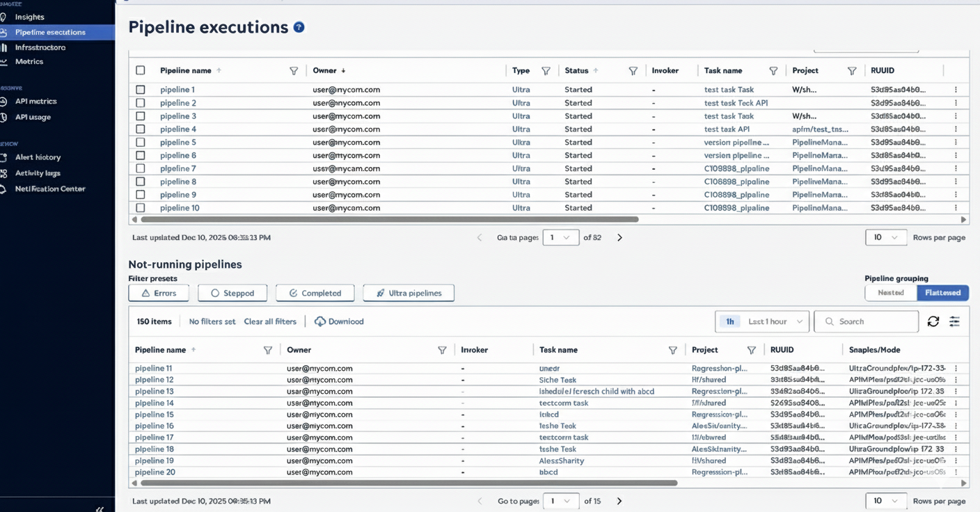Open filter on upper Pipeline name column
980x512 pixels.
coord(294,71)
